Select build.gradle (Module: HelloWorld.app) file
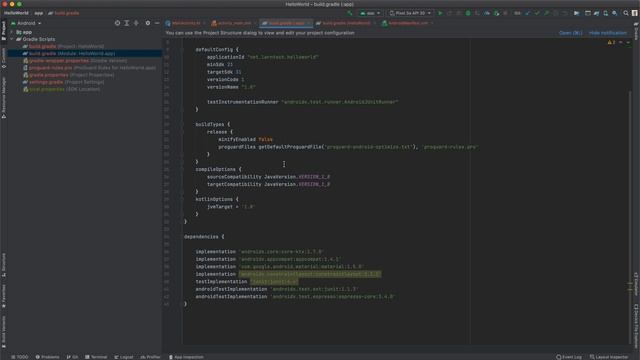 tap(85, 53)
